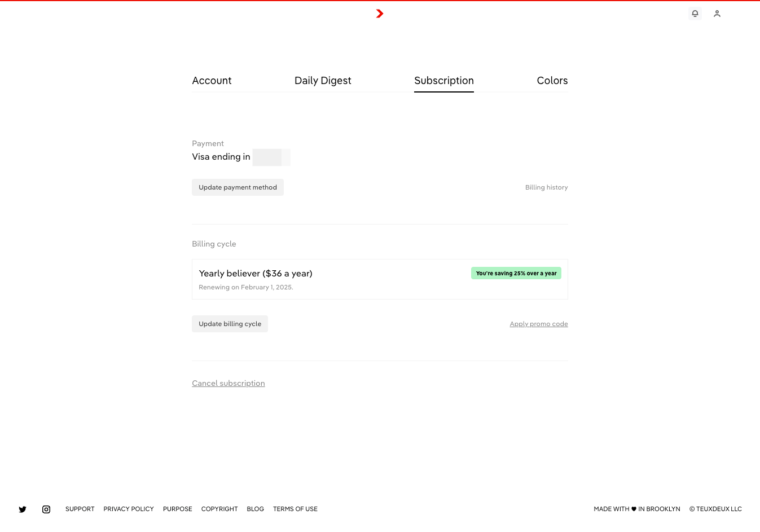Click the 'Renewing on February 1, 2025.' text

[246, 287]
